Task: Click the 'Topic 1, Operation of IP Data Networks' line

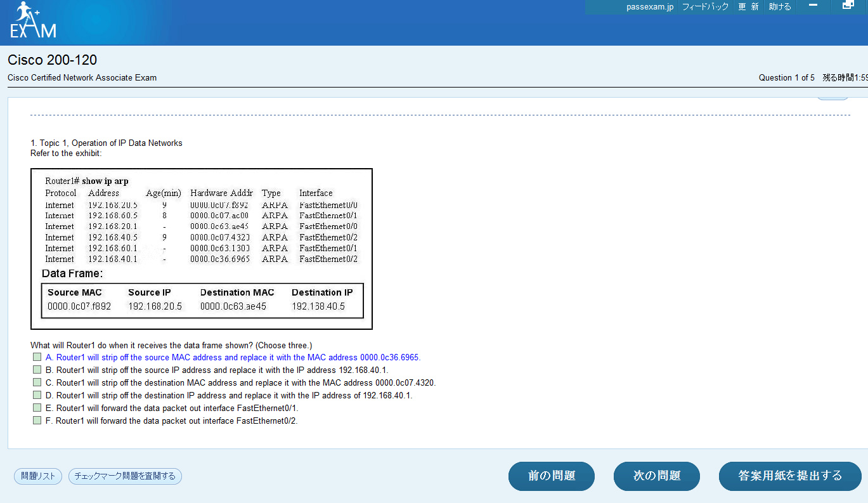Action: point(107,143)
